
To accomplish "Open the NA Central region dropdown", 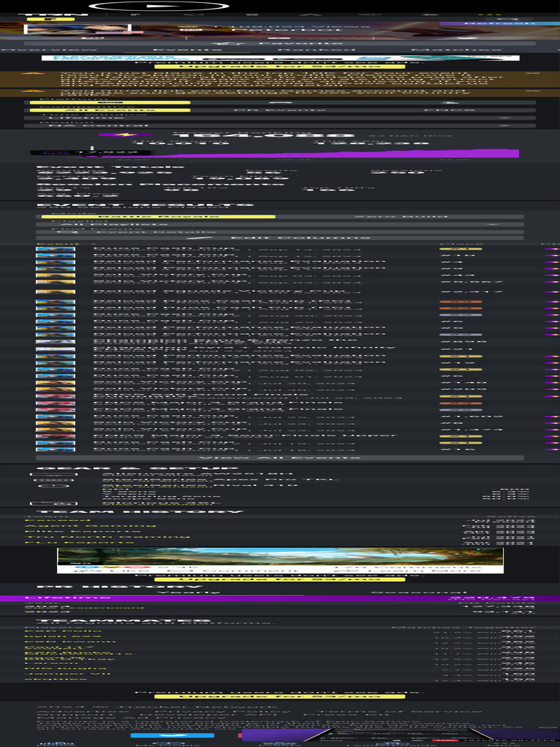I will (x=280, y=125).
